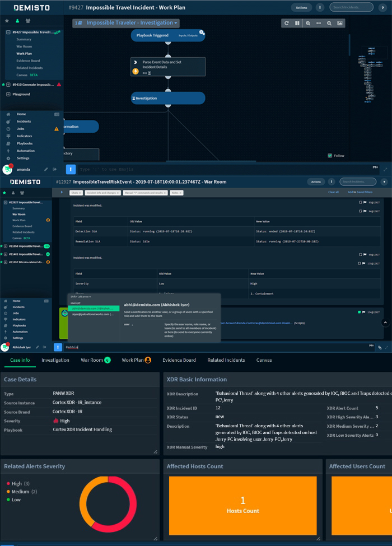Click the refresh icon in the Work Plan toolbar
This screenshot has width=392, height=546.
(x=287, y=24)
